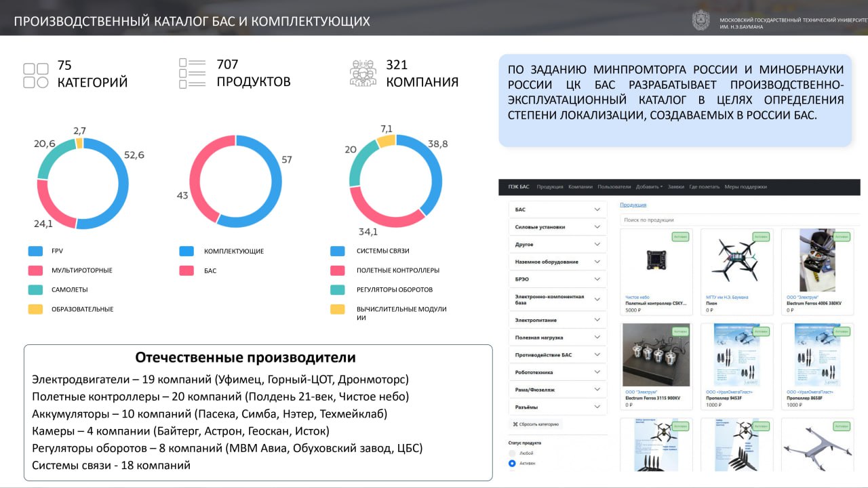This screenshot has width=868, height=488.
Task: Click ООО Электрум link above Ferros 3115
Action: click(x=641, y=392)
